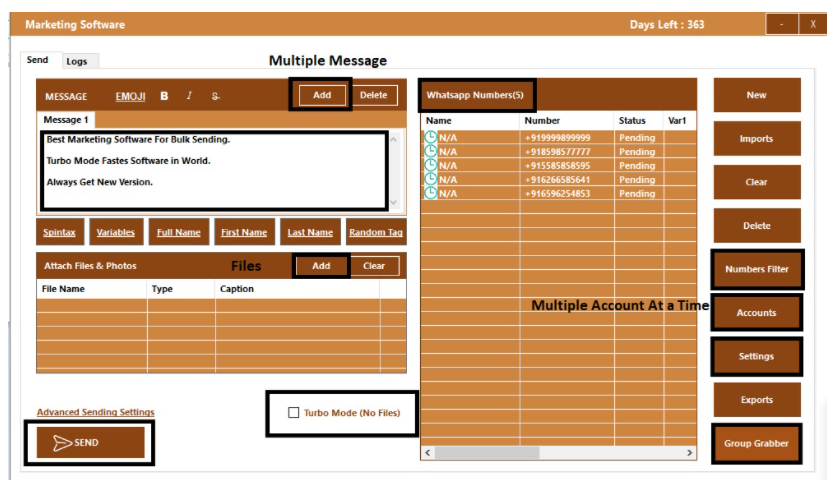Insert Full Name tag
The image size is (827, 480).
[179, 232]
